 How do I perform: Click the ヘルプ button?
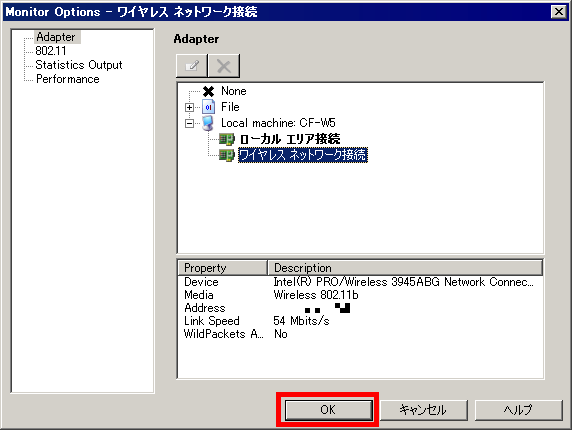point(518,410)
